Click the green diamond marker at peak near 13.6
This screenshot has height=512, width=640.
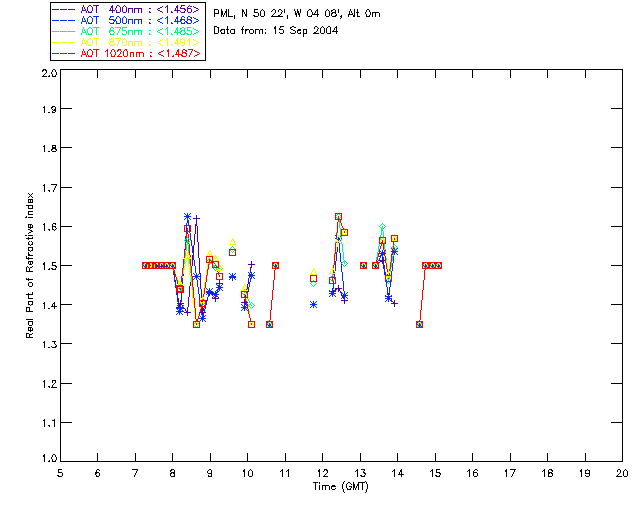tap(382, 227)
